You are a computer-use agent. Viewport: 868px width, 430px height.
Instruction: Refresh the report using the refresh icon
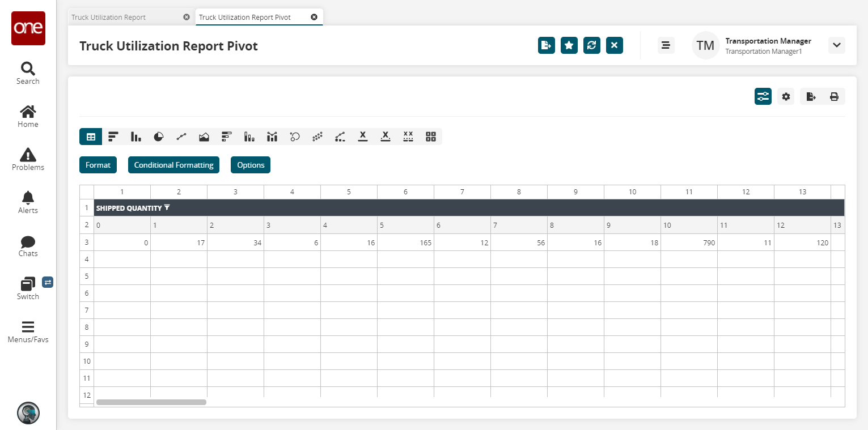point(592,45)
